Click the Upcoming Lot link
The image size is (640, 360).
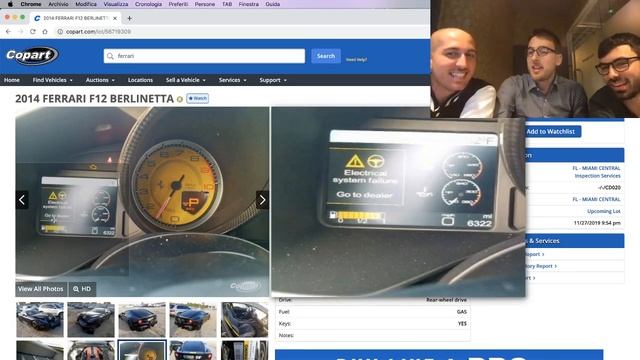(604, 211)
